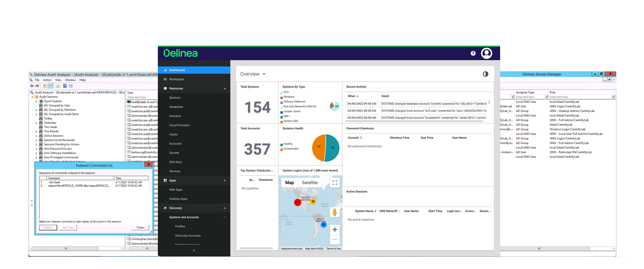644x269 pixels.
Task: Click the yellow 20 map cluster marker
Action: pyautogui.click(x=313, y=202)
